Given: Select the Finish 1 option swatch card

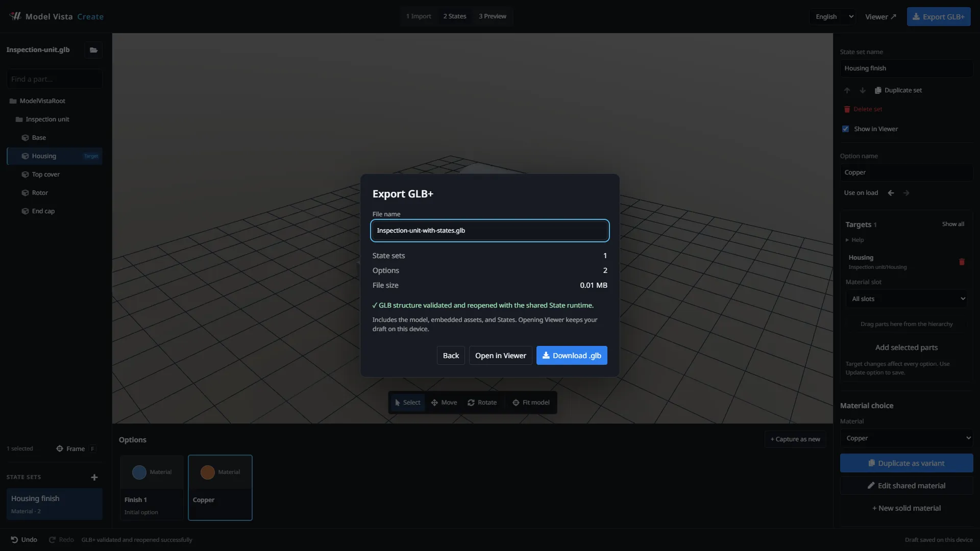Looking at the screenshot, I should (x=152, y=488).
